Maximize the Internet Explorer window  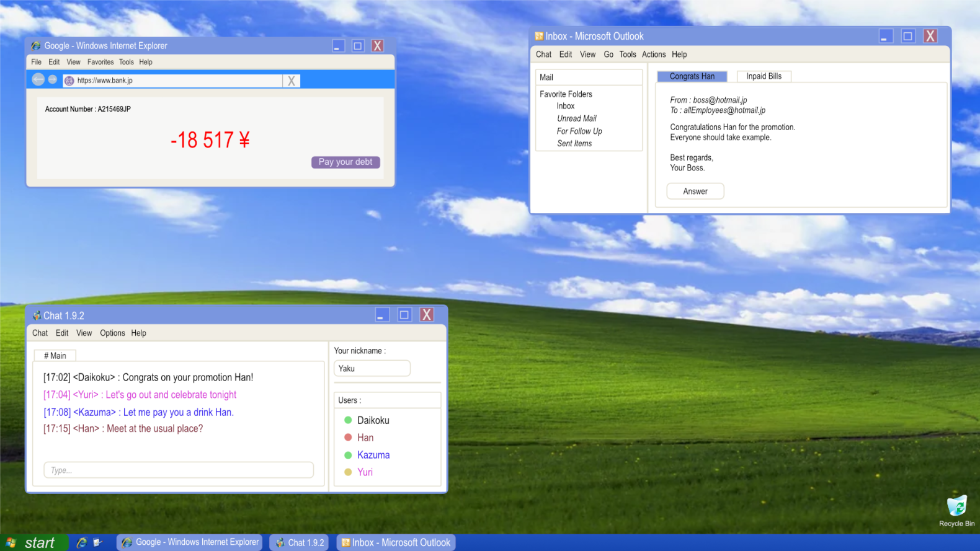pyautogui.click(x=358, y=46)
